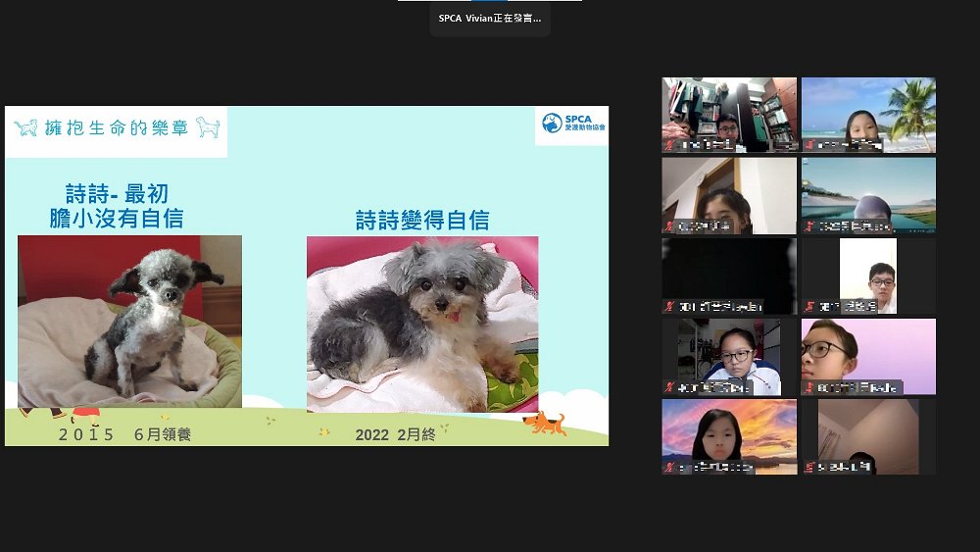Click the muted mic icon on bookshelf-room video tile
This screenshot has height=552, width=980.
[x=669, y=145]
